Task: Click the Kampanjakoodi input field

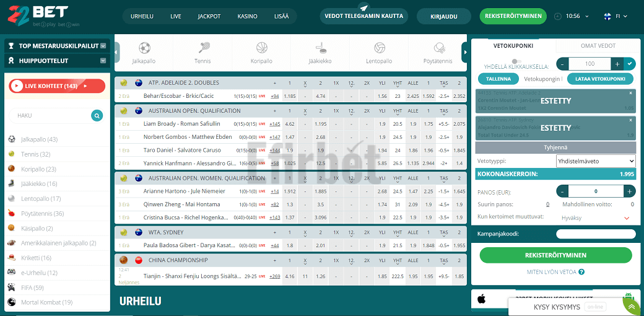Action: pos(596,234)
